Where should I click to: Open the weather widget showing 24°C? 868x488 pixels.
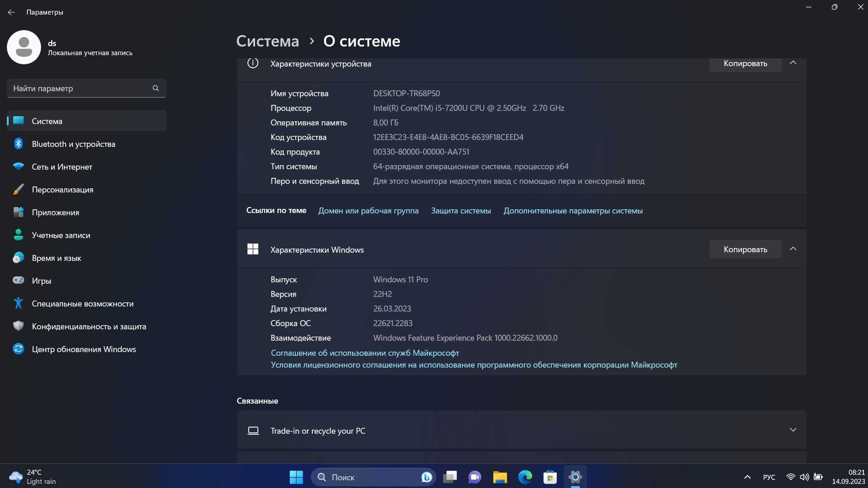[33, 477]
